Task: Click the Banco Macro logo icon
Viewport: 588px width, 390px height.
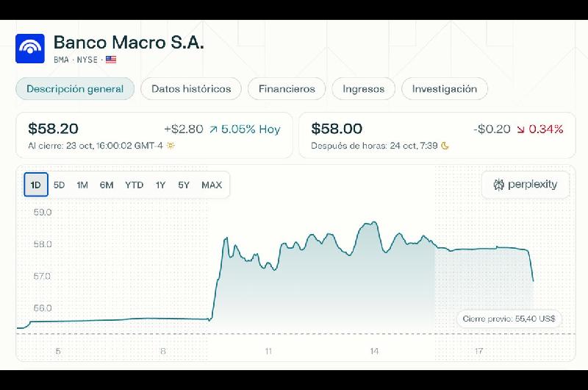Action: (30, 48)
